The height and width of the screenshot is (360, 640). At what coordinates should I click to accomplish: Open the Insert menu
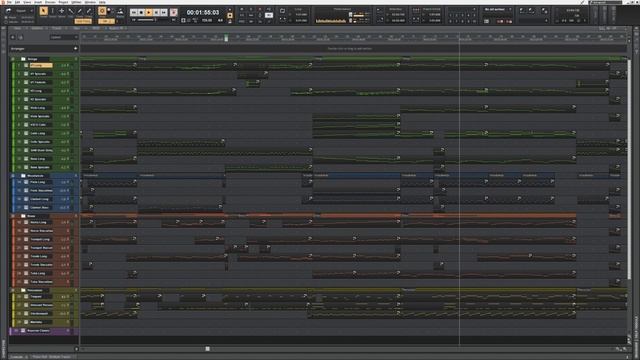coord(38,2)
